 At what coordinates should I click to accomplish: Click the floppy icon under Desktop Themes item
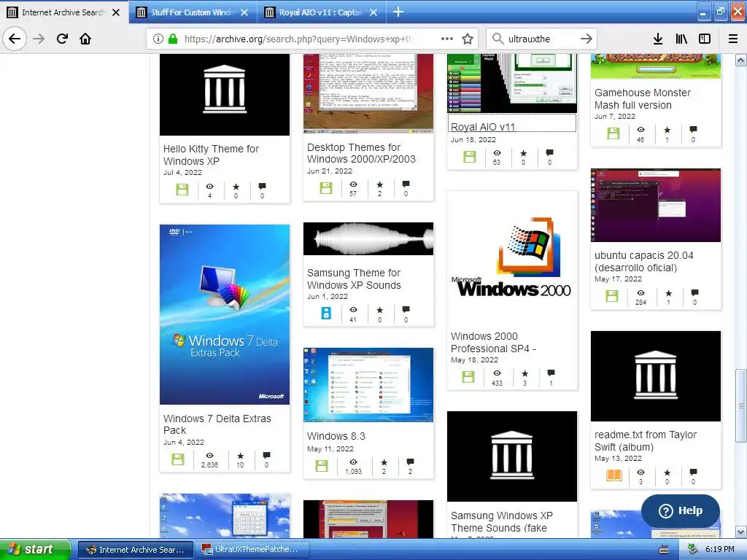click(326, 187)
